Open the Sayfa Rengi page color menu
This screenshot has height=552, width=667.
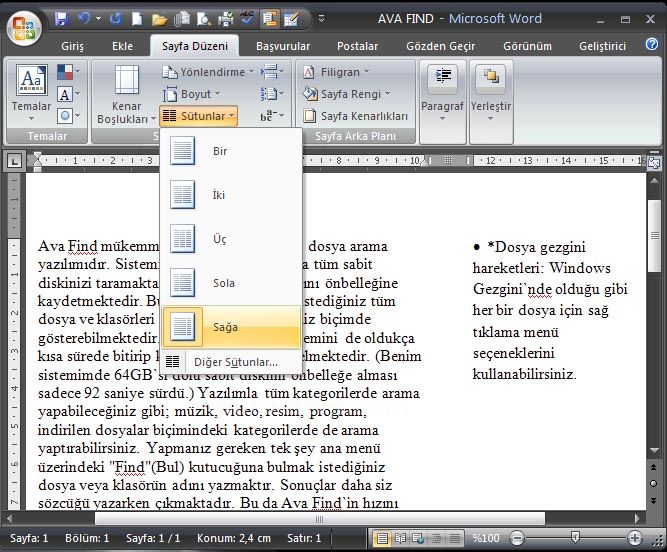(346, 94)
